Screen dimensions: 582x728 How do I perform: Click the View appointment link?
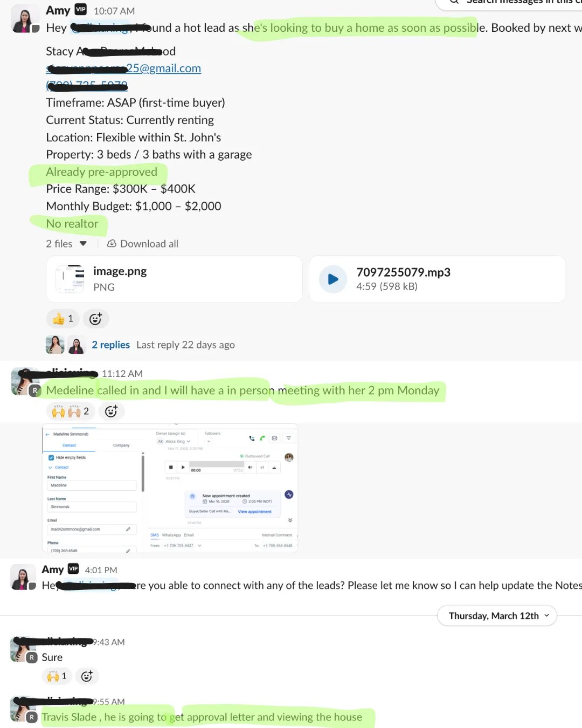pos(255,512)
